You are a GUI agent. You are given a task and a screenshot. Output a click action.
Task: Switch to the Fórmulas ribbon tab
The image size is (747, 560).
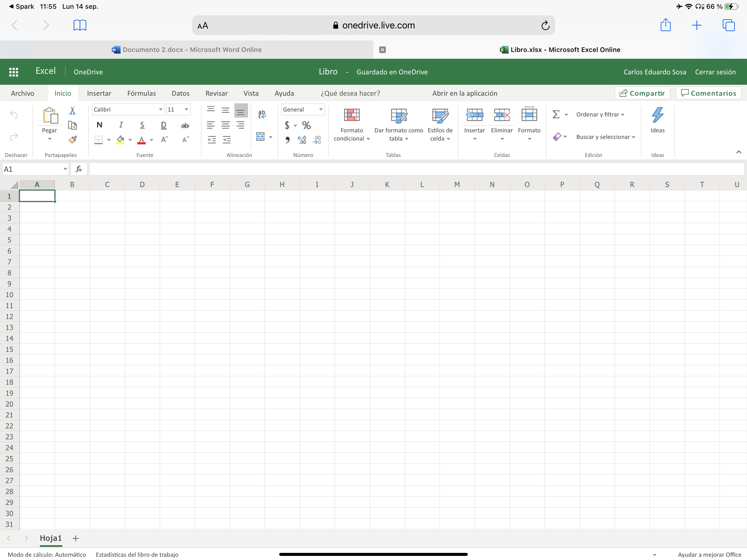[x=141, y=93]
